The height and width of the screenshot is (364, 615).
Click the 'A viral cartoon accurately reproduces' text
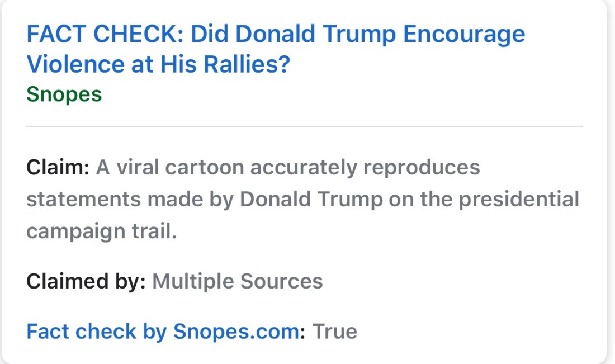(x=288, y=168)
